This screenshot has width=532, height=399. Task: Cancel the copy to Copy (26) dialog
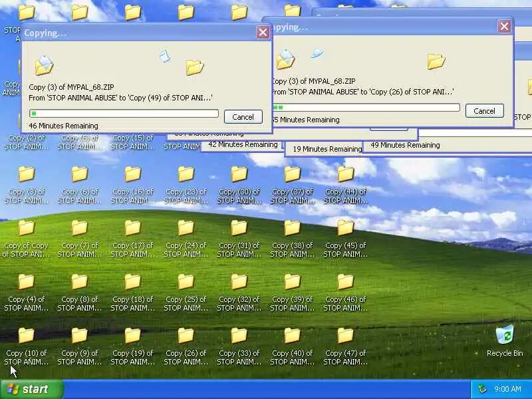484,111
